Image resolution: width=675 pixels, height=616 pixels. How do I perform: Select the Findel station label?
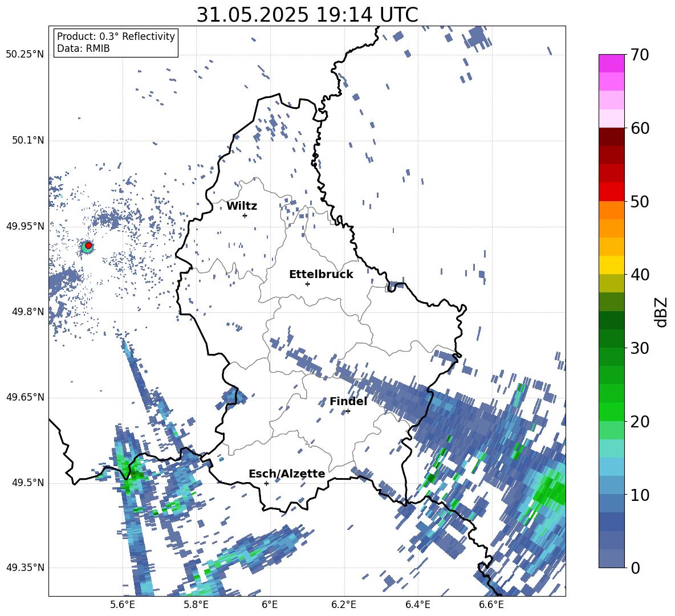(x=348, y=401)
